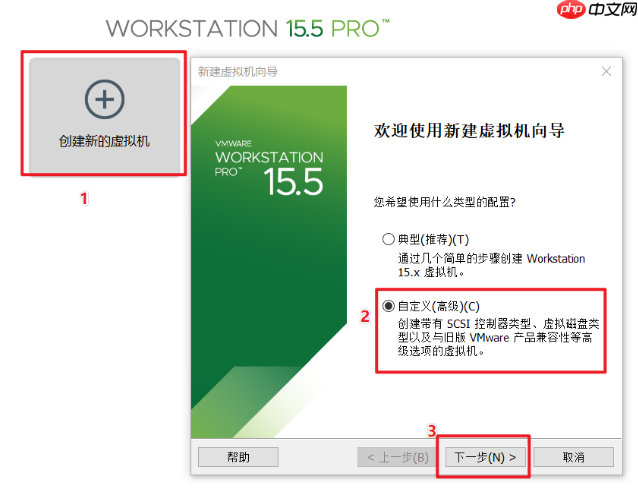Click the 中文网 watermark text
The height and width of the screenshot is (494, 638).
click(612, 9)
